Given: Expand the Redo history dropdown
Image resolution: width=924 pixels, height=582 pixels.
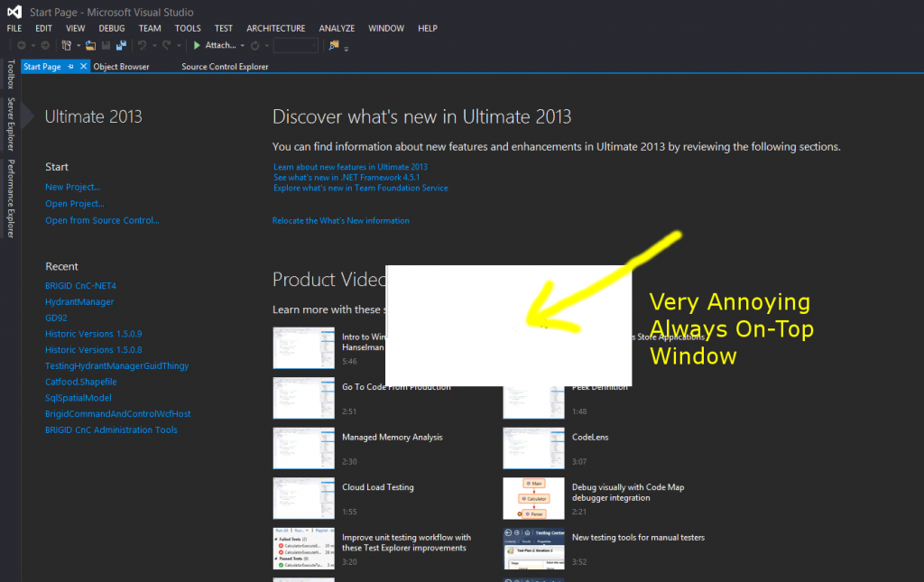Looking at the screenshot, I should point(179,45).
